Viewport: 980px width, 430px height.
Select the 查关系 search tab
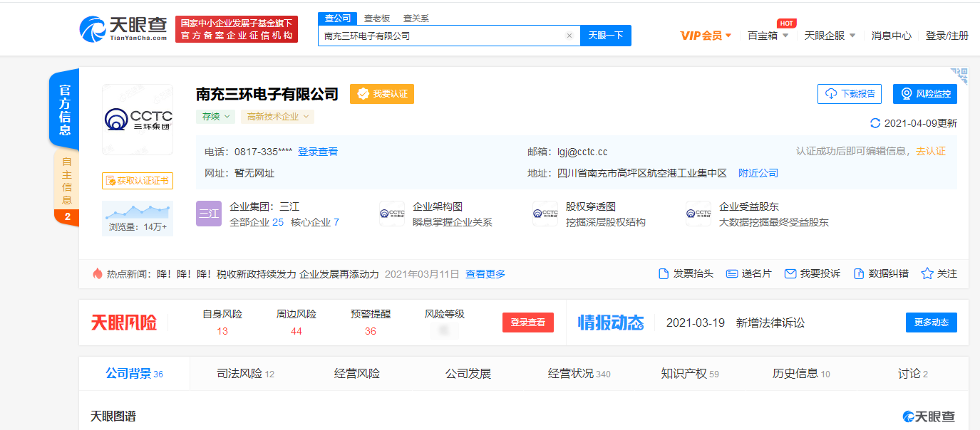click(x=416, y=19)
